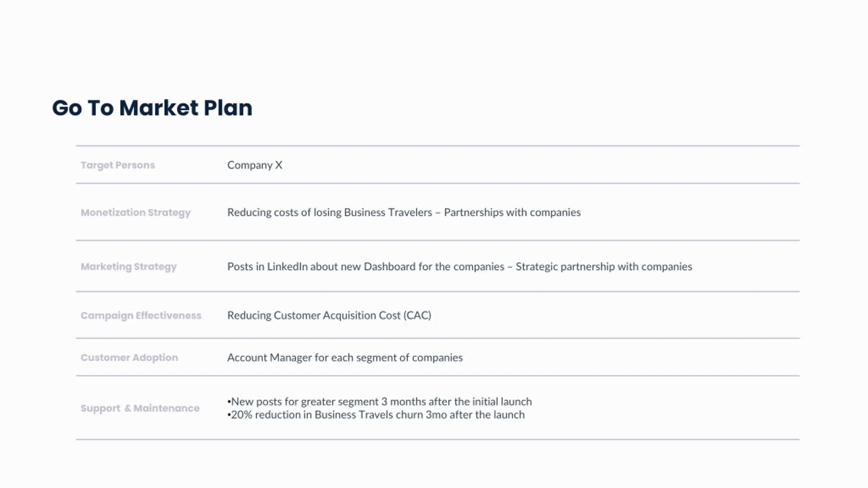Select the Support & Maintenance label
The height and width of the screenshot is (488, 868).
pyautogui.click(x=140, y=408)
